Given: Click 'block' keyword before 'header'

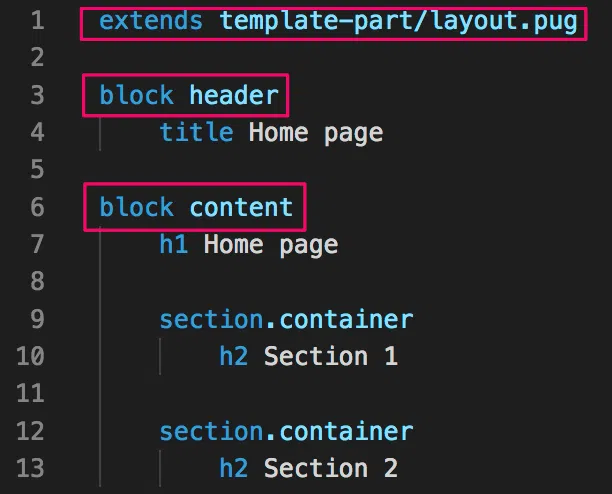Looking at the screenshot, I should coord(137,95).
